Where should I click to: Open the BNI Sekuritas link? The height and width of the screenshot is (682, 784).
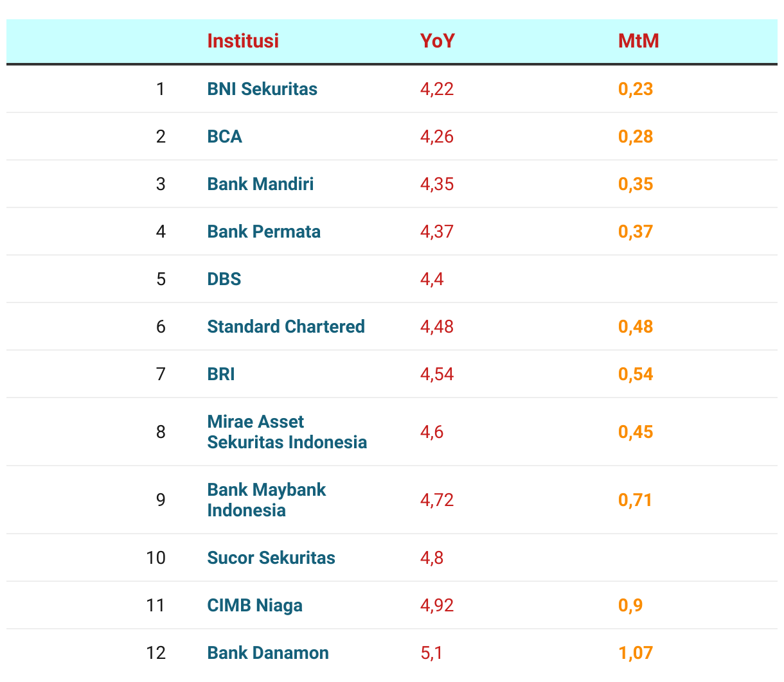(x=262, y=89)
